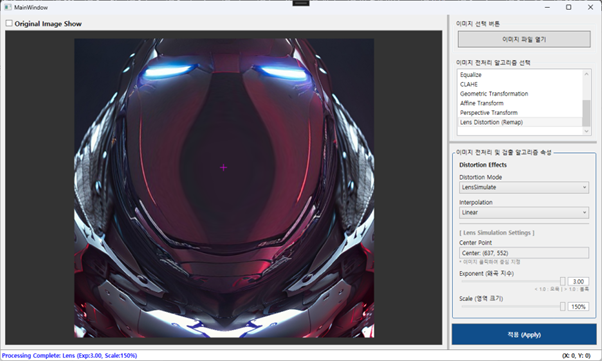Click the left glowing eye in image
Screen dimensions: 602x361
tap(168, 72)
